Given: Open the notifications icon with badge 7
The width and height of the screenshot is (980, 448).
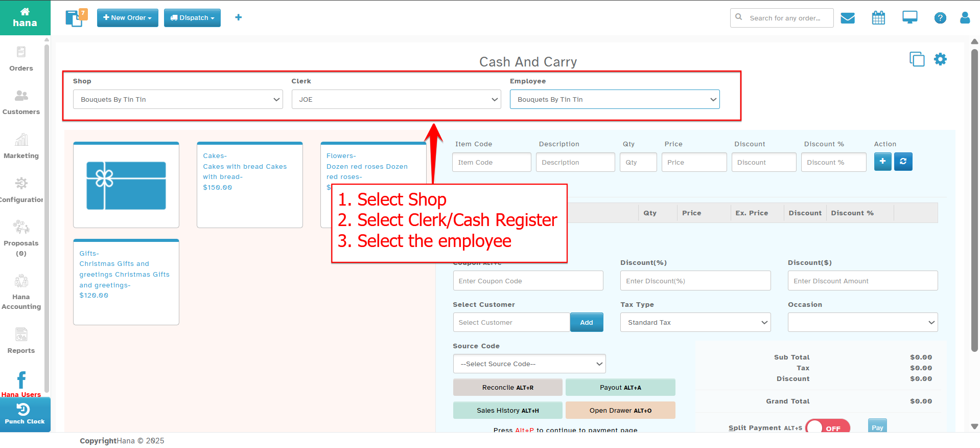Looking at the screenshot, I should coord(76,17).
